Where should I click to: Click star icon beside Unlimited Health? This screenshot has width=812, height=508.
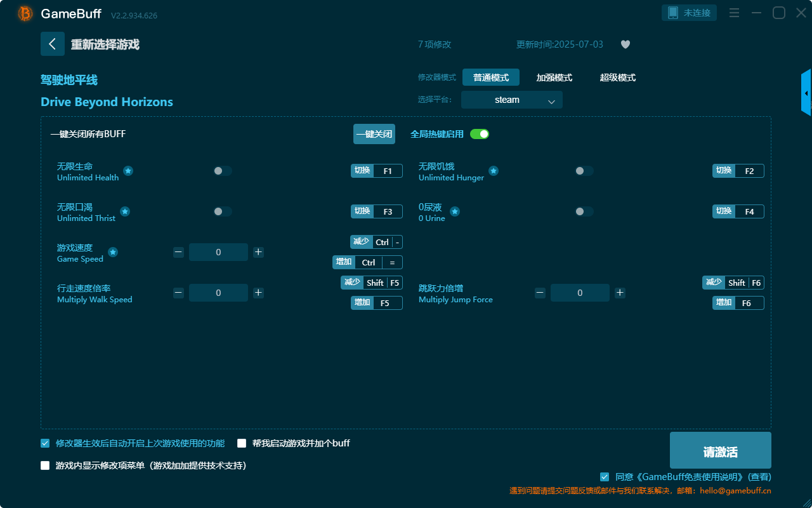pyautogui.click(x=128, y=171)
